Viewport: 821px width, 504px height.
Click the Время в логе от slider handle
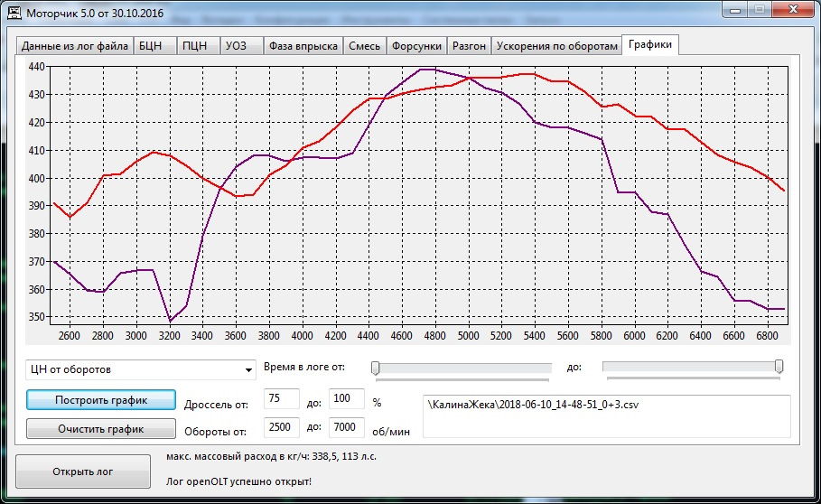[376, 368]
